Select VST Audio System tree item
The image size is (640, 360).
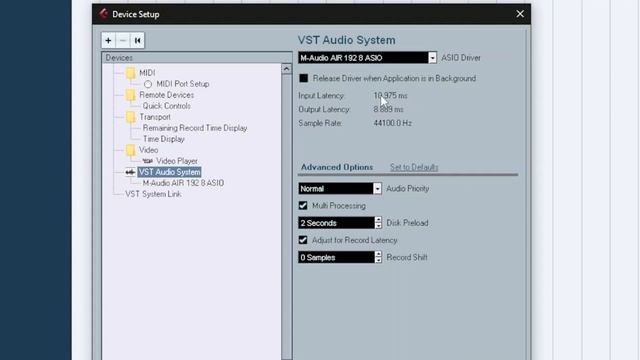click(169, 172)
